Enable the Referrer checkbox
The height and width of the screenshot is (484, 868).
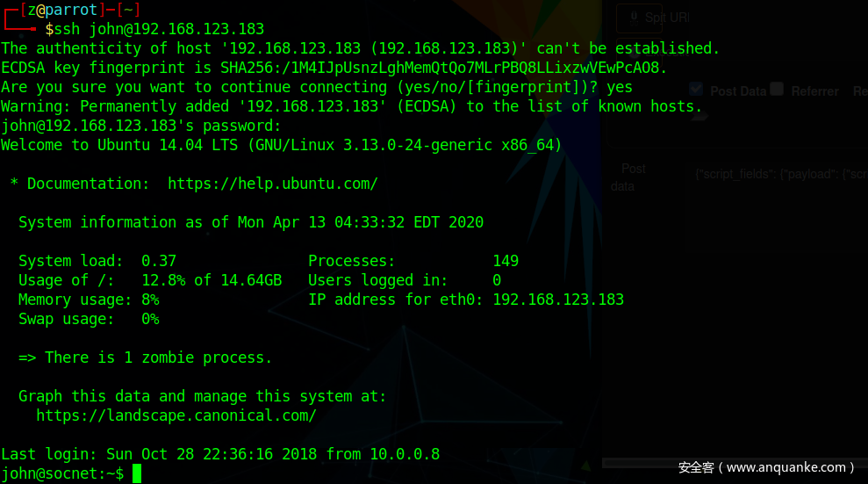(776, 89)
